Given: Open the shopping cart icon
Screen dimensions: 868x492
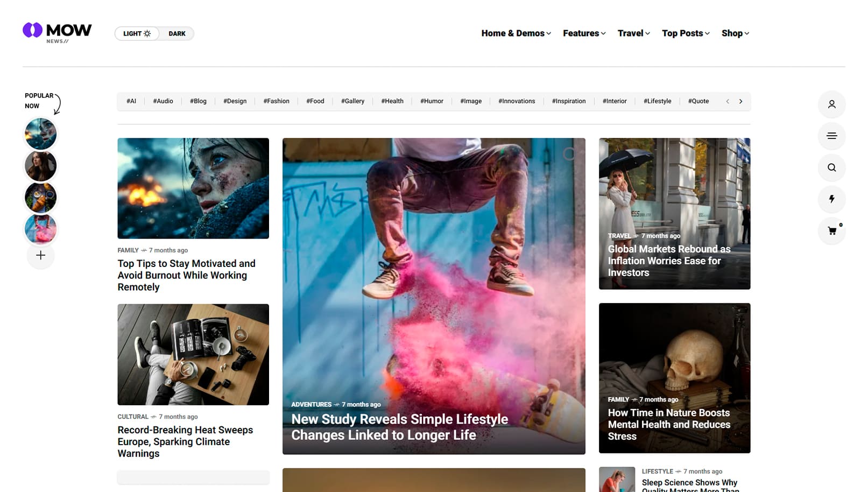Looking at the screenshot, I should pyautogui.click(x=831, y=230).
